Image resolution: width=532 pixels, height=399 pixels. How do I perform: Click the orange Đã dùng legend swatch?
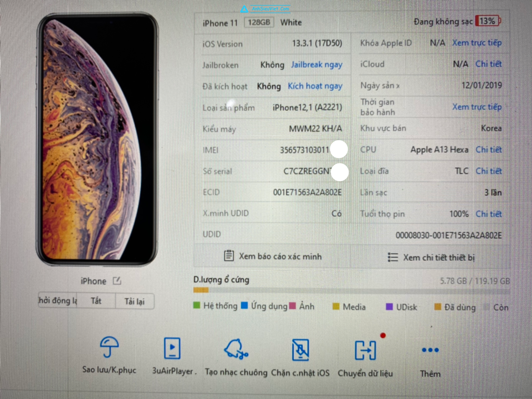(x=438, y=307)
